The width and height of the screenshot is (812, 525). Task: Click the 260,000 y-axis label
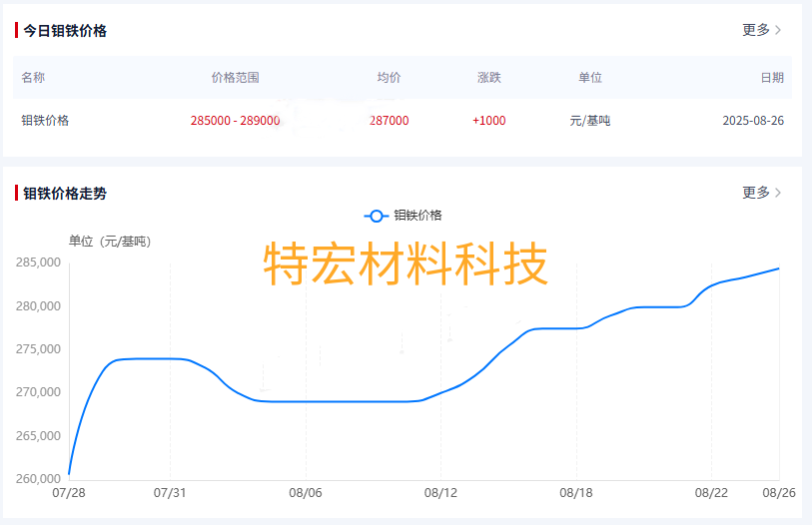tap(38, 479)
